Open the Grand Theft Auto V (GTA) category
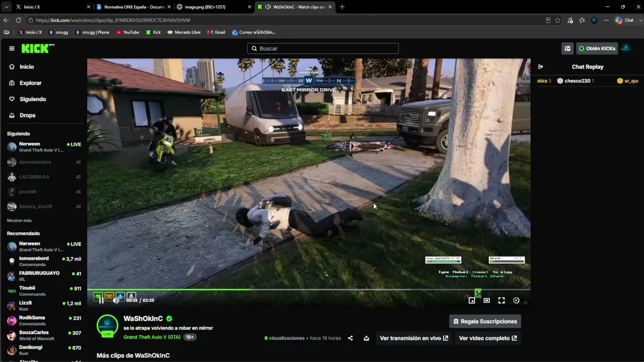The width and height of the screenshot is (644, 362). tap(152, 337)
